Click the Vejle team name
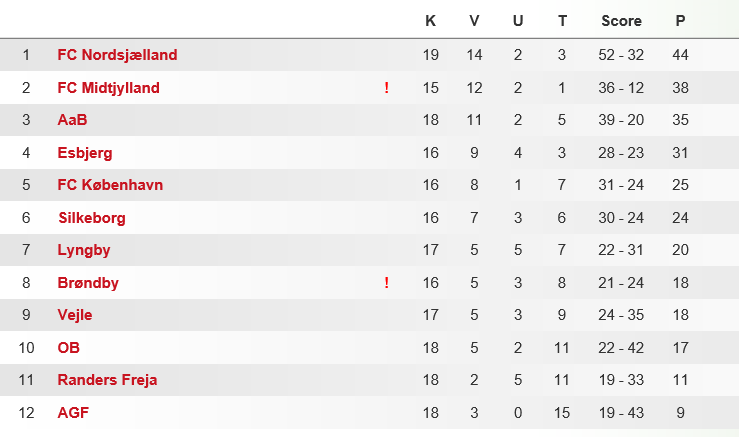The image size is (739, 437). 75,315
